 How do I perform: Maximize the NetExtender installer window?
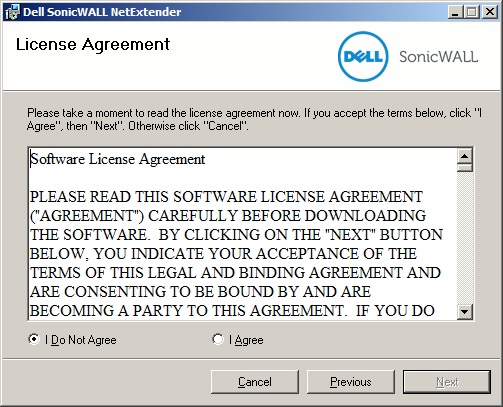point(471,12)
